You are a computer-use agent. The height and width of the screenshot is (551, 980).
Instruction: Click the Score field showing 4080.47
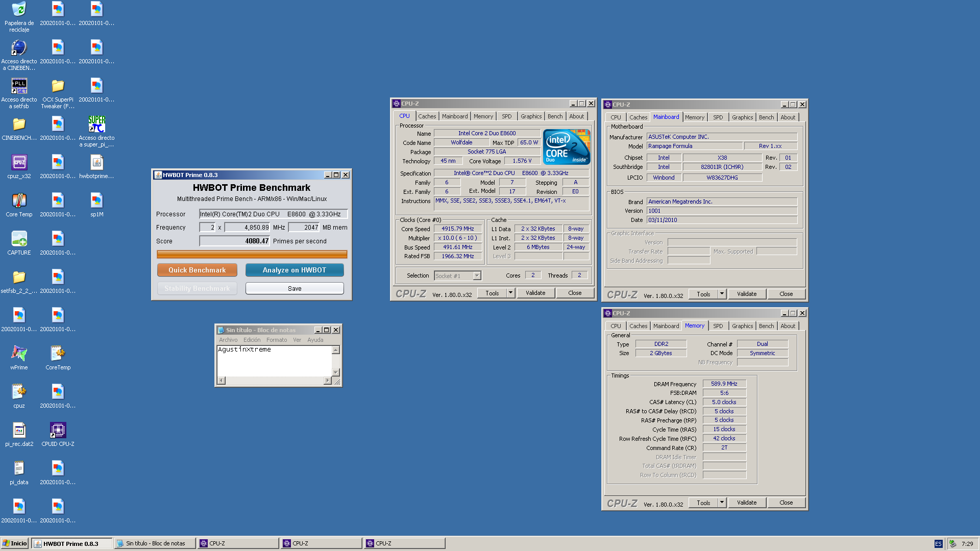[235, 241]
